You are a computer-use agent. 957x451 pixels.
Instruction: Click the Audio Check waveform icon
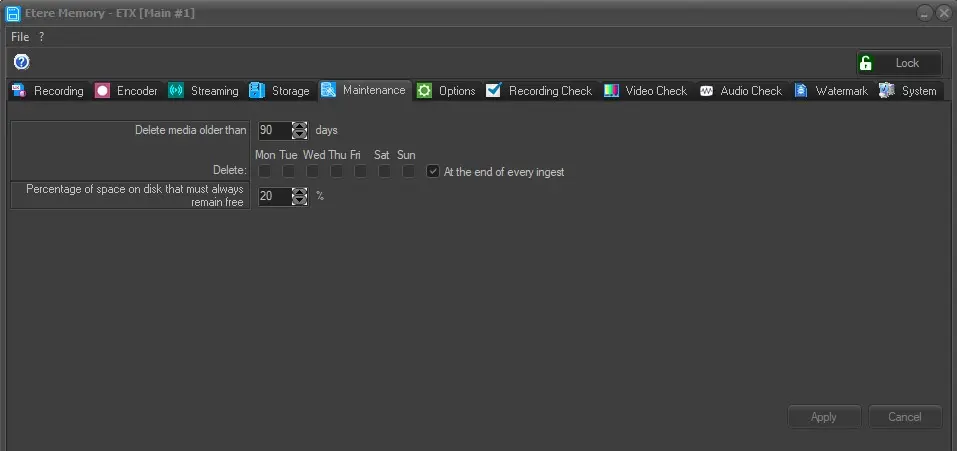[706, 91]
